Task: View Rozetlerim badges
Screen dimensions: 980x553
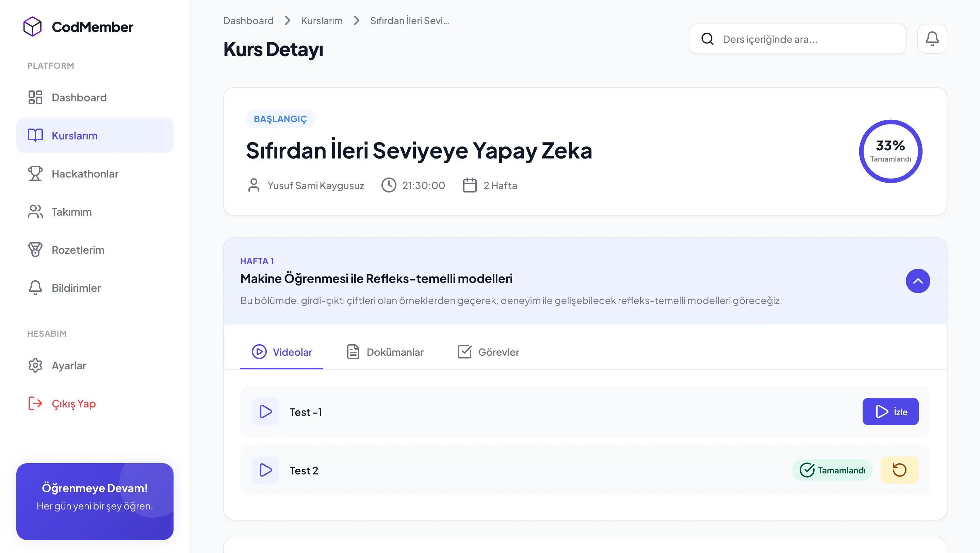Action: coord(78,250)
